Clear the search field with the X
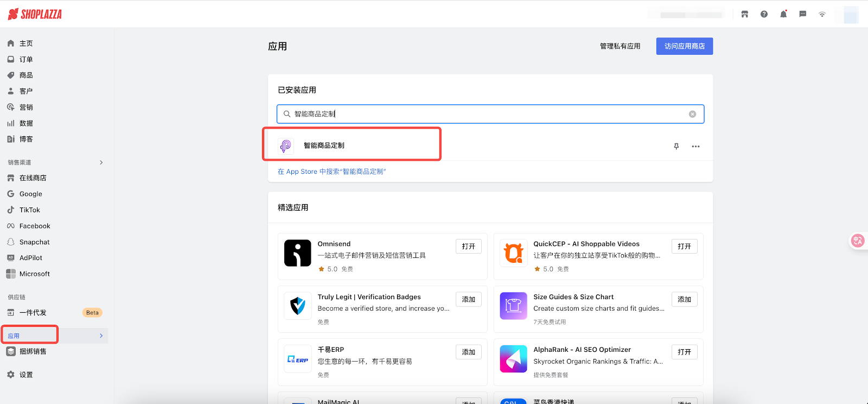The width and height of the screenshot is (868, 404). click(x=693, y=114)
